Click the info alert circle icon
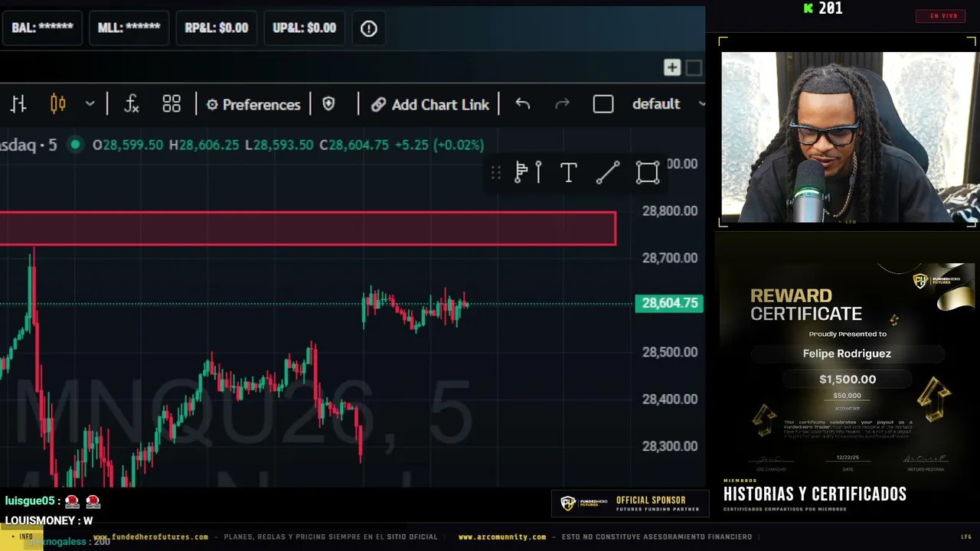This screenshot has height=551, width=980. [369, 28]
